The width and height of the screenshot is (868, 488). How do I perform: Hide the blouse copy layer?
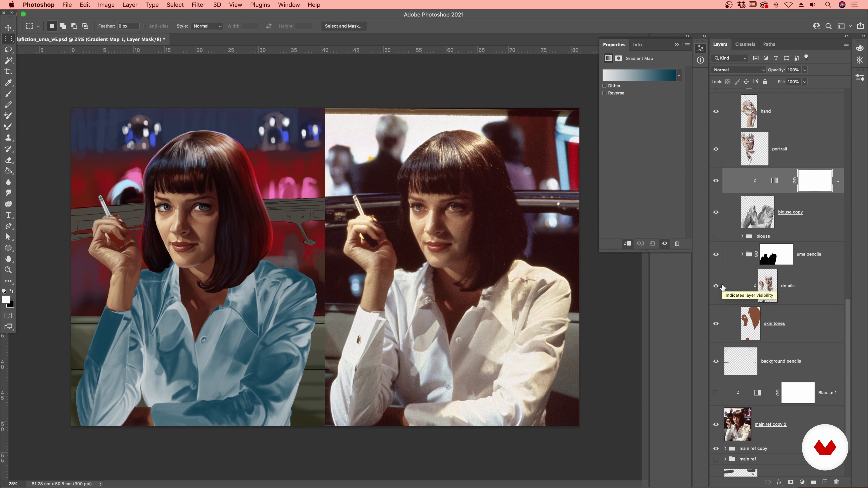coord(716,212)
